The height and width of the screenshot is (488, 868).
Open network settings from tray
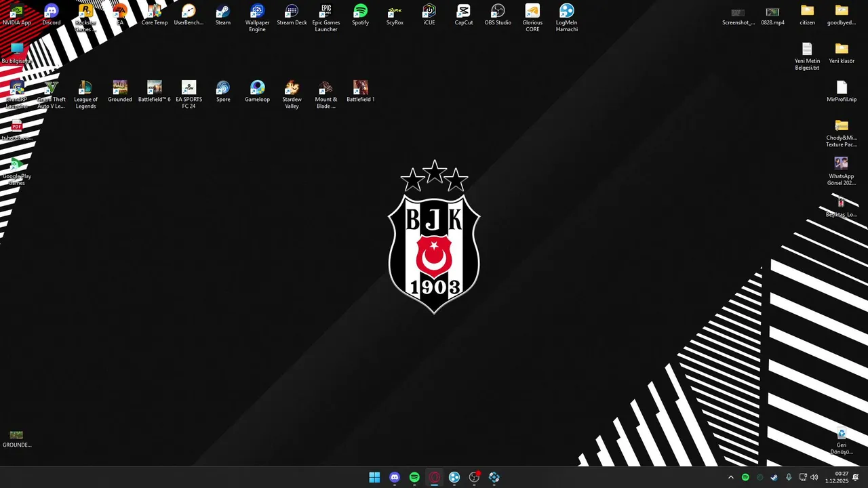click(x=803, y=477)
